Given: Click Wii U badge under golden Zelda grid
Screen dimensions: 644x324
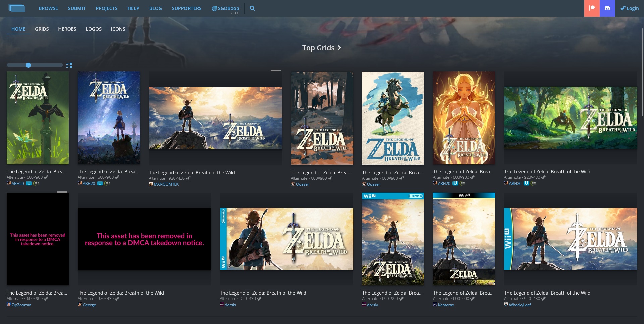Looking at the screenshot, I should point(455,183).
